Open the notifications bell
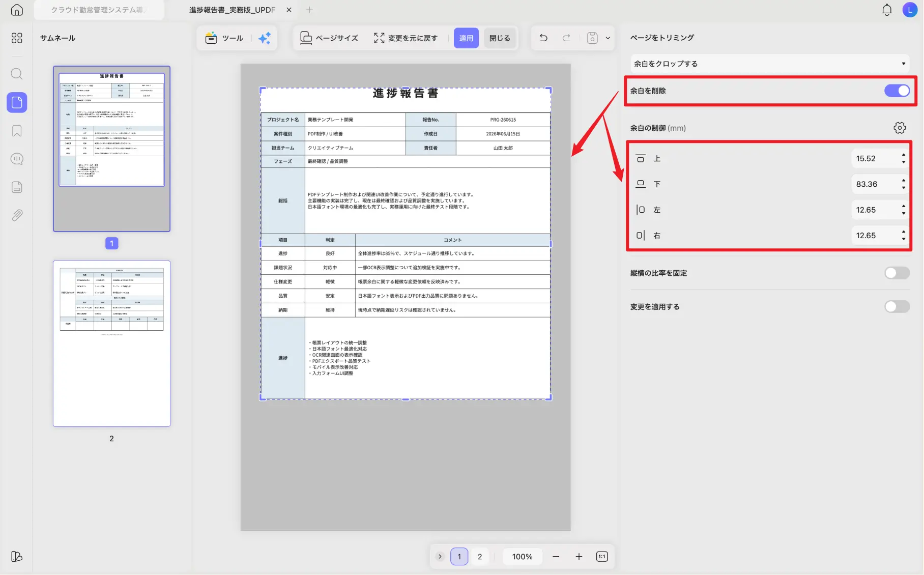This screenshot has height=575, width=924. pos(887,10)
